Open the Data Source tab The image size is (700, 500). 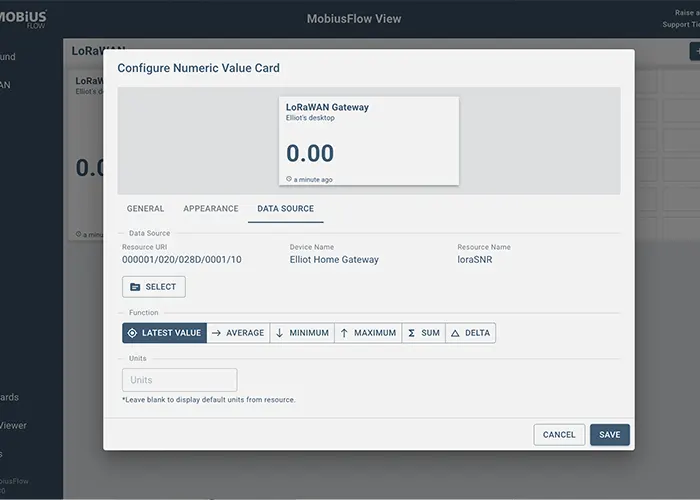[x=286, y=208]
